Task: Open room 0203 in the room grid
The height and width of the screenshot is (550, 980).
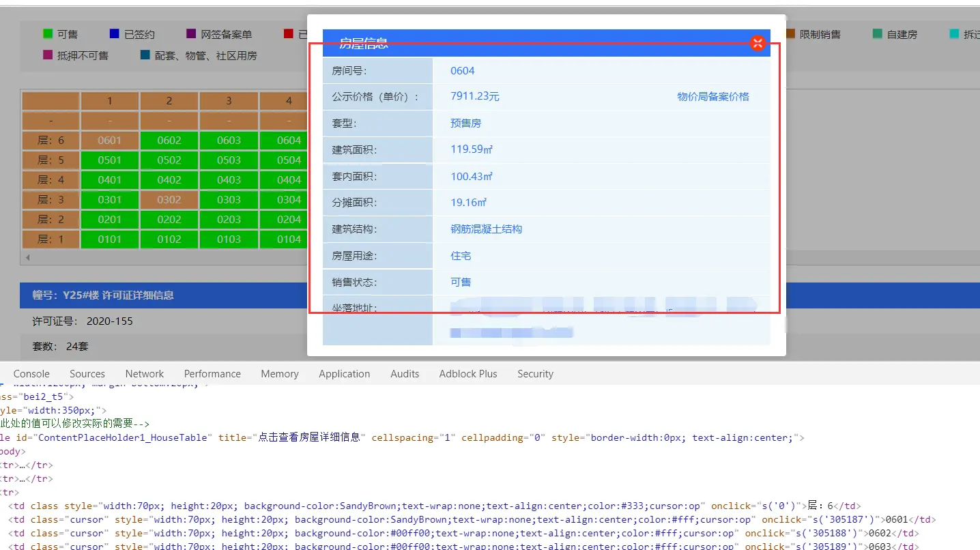Action: click(x=229, y=220)
